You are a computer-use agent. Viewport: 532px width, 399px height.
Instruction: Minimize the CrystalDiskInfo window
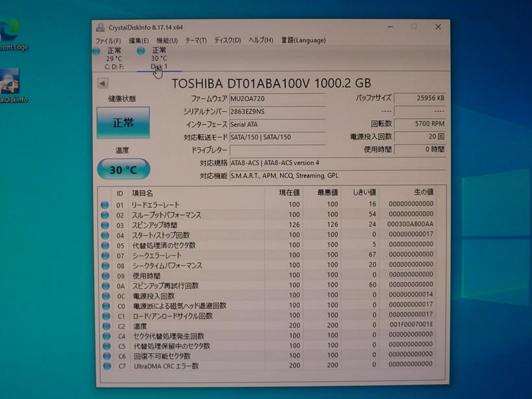(x=390, y=27)
